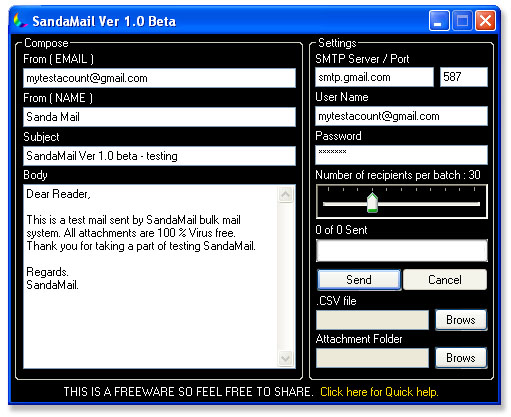Send the bulk mail
511x417 pixels.
[359, 280]
